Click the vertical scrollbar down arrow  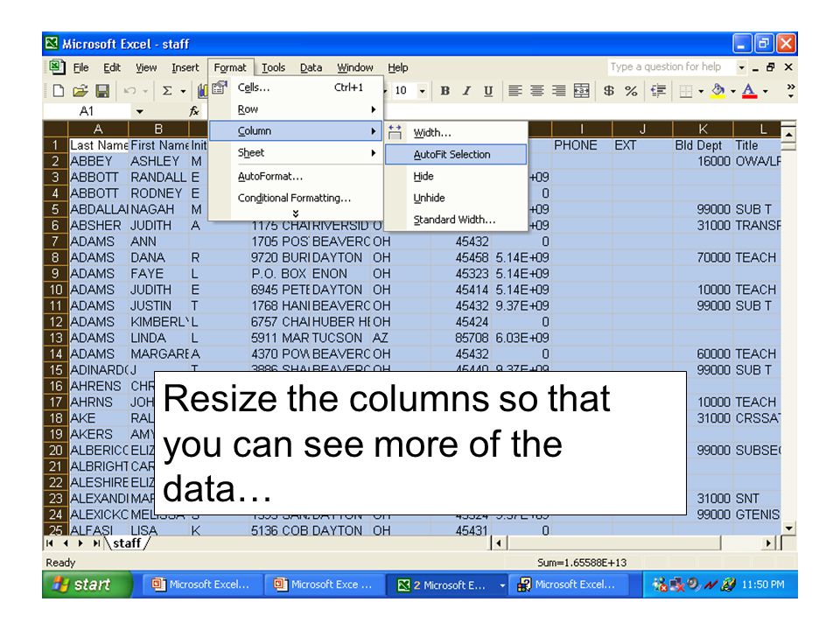[788, 528]
